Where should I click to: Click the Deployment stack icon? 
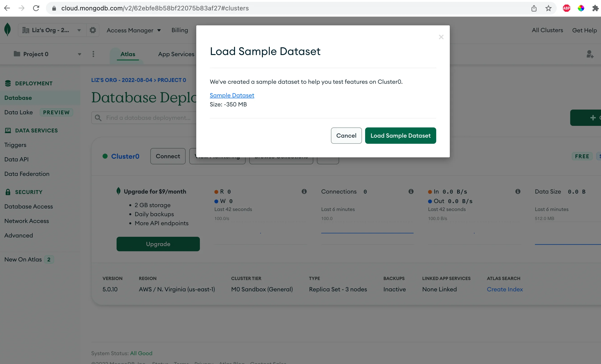pos(8,83)
